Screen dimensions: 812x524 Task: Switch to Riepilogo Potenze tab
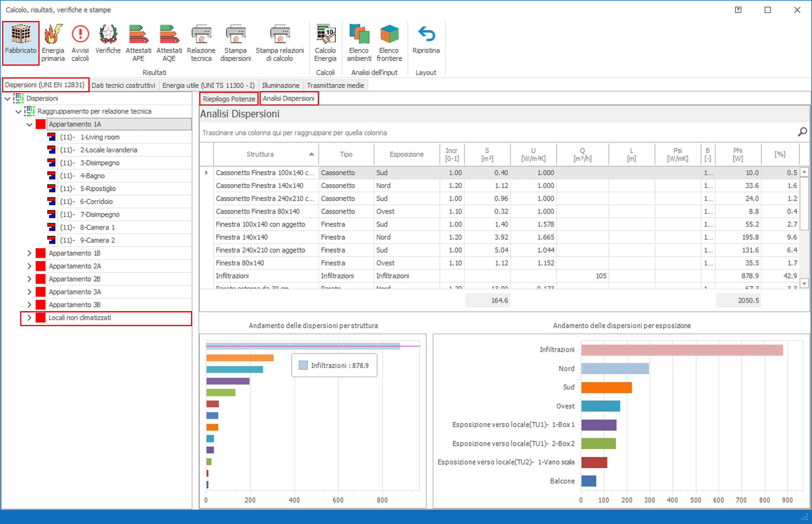(229, 99)
